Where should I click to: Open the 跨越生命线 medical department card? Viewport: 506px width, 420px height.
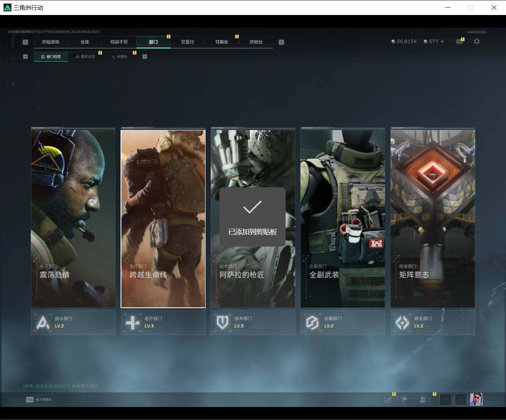(163, 218)
